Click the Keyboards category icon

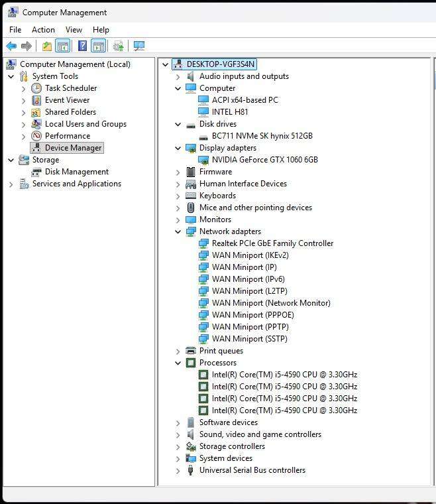[191, 196]
